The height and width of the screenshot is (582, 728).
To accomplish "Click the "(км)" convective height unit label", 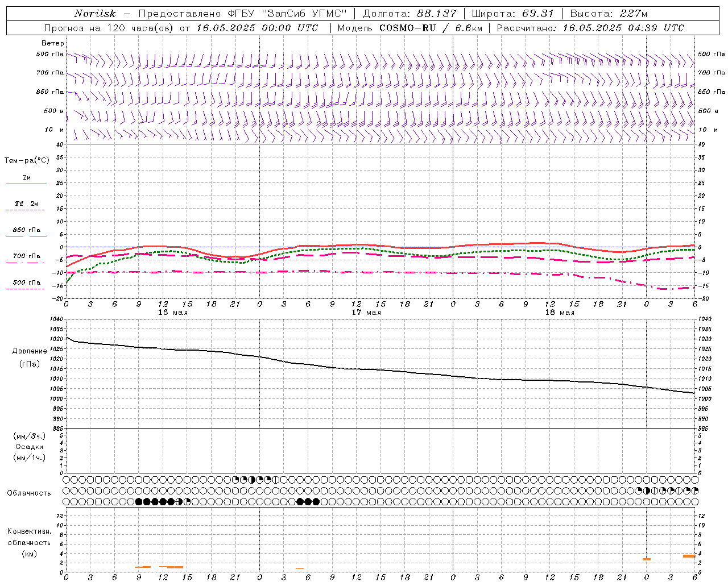I will click(x=30, y=554).
